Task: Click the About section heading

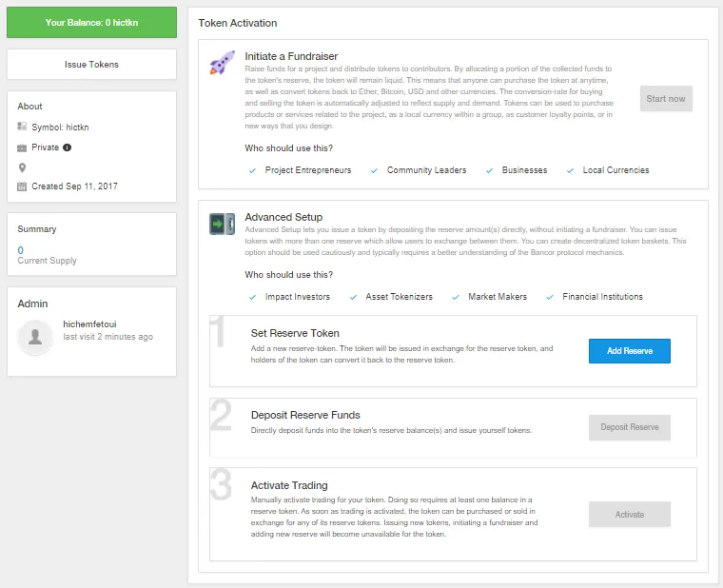Action: pyautogui.click(x=29, y=106)
